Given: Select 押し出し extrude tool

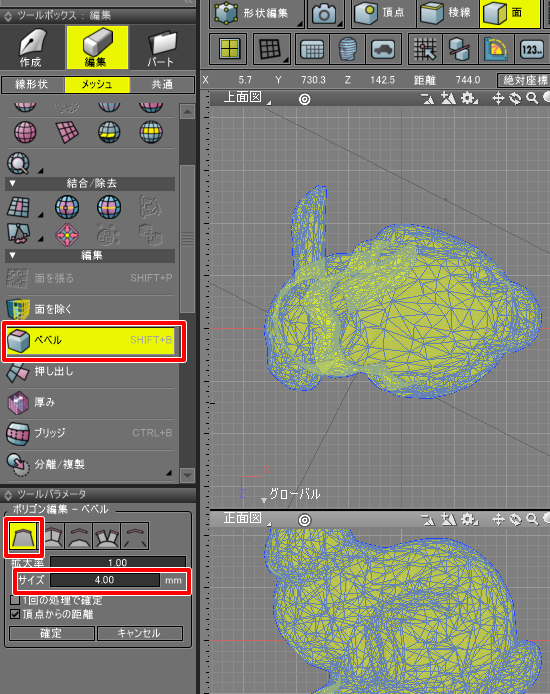Looking at the screenshot, I should 90,371.
